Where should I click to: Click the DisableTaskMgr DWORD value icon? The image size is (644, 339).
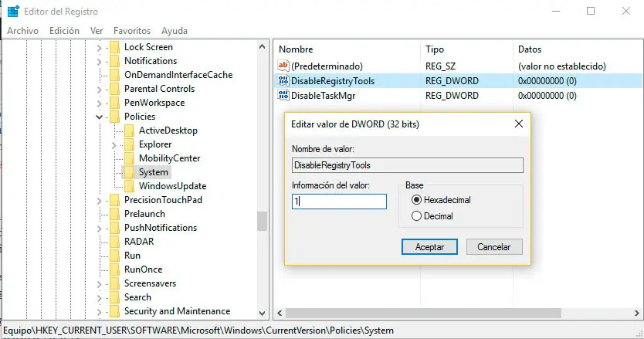click(283, 96)
